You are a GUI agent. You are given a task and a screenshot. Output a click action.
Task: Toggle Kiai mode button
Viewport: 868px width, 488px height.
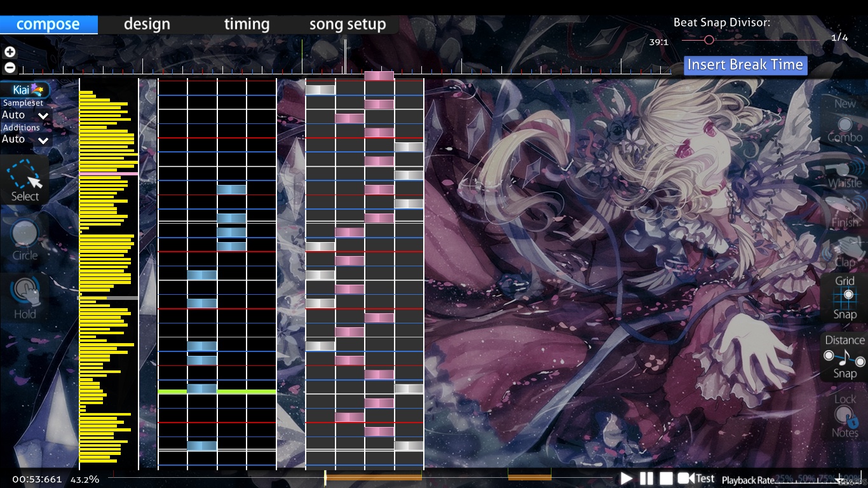point(25,90)
